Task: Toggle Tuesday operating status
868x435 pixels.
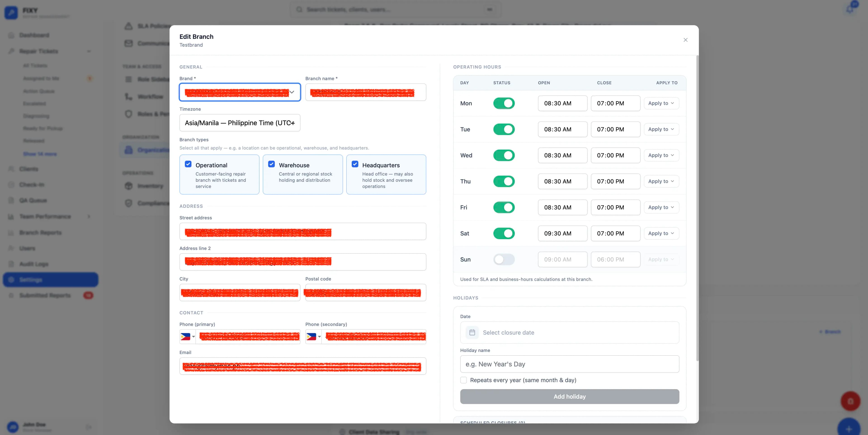Action: (x=504, y=129)
